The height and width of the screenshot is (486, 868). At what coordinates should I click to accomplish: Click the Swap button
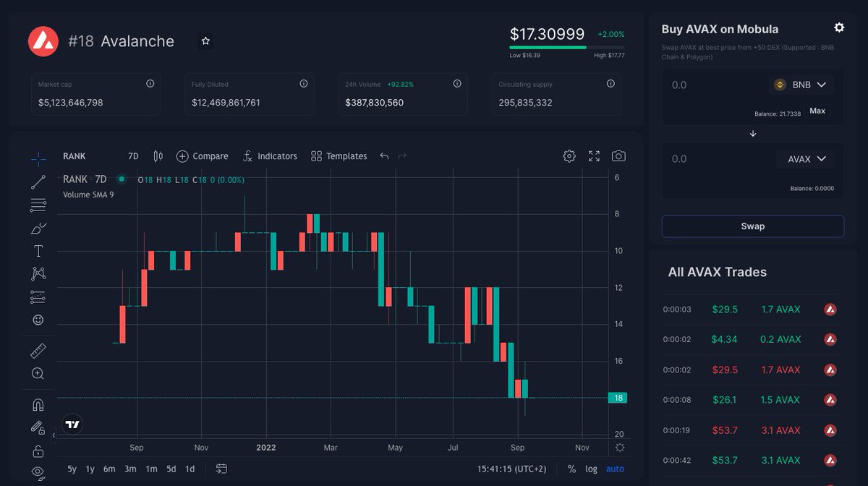click(x=753, y=226)
